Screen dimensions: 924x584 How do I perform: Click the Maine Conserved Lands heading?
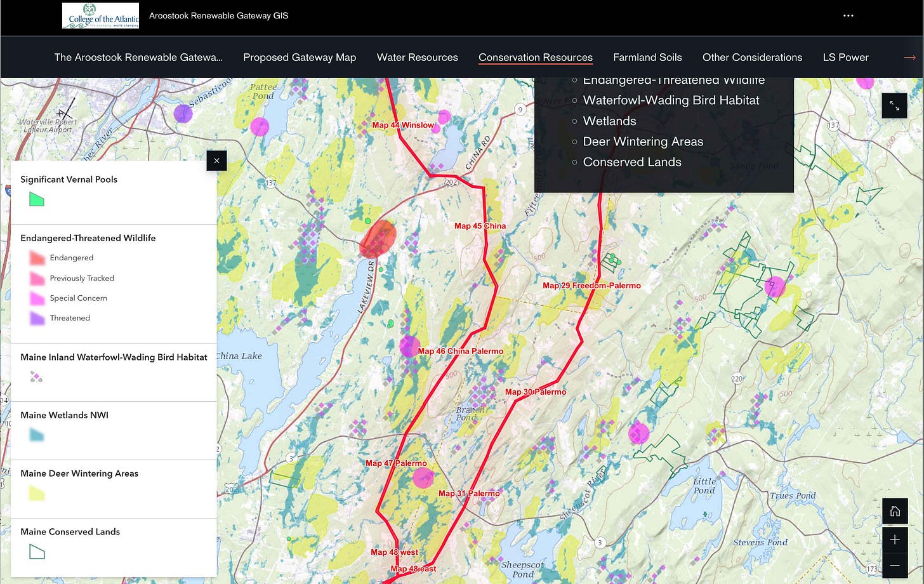(70, 532)
